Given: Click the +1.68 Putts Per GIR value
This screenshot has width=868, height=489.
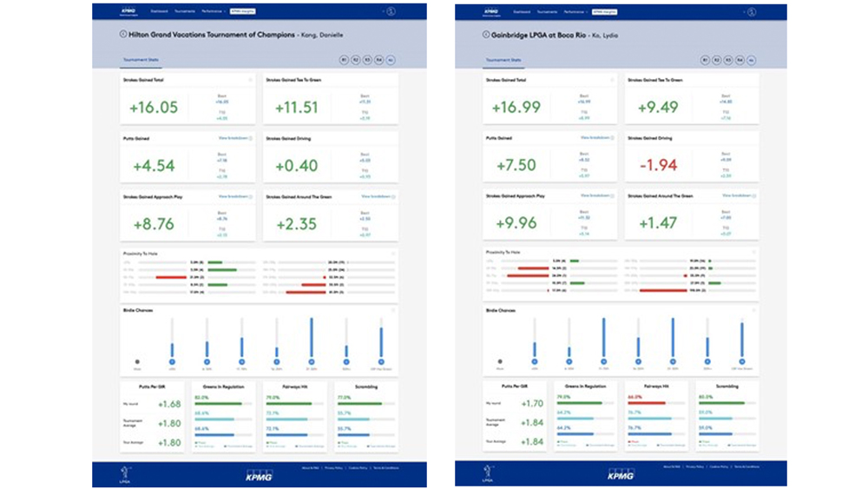Looking at the screenshot, I should coord(169,404).
